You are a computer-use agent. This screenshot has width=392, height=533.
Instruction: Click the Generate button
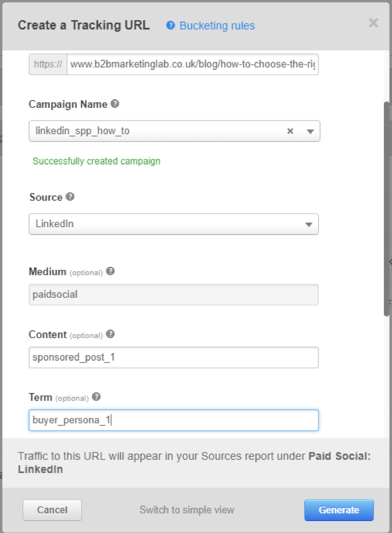(338, 510)
